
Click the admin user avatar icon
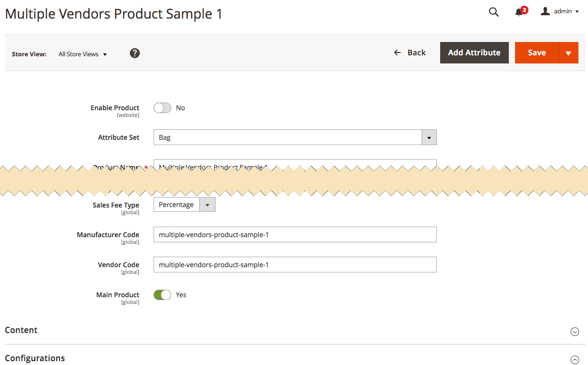point(545,11)
